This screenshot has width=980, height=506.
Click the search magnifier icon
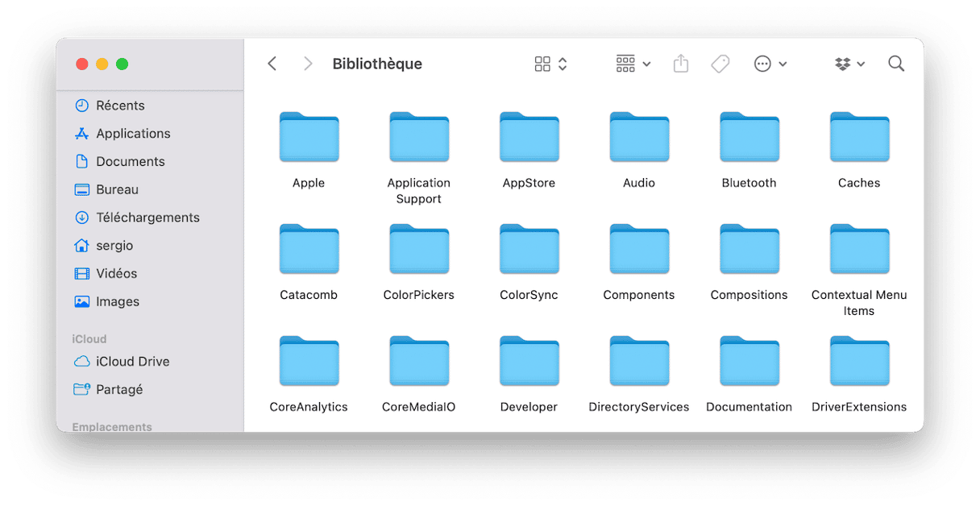point(896,64)
